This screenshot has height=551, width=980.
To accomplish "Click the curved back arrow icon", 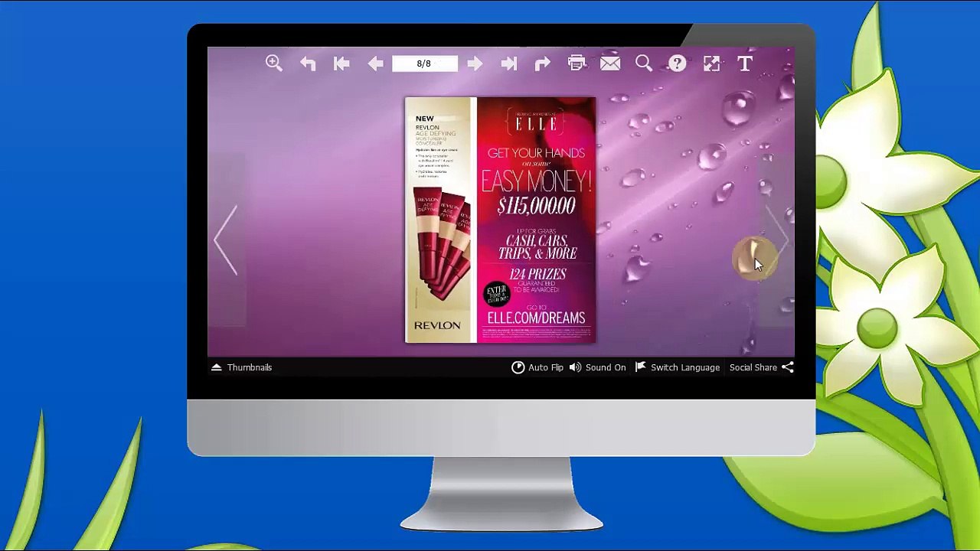I will [308, 64].
